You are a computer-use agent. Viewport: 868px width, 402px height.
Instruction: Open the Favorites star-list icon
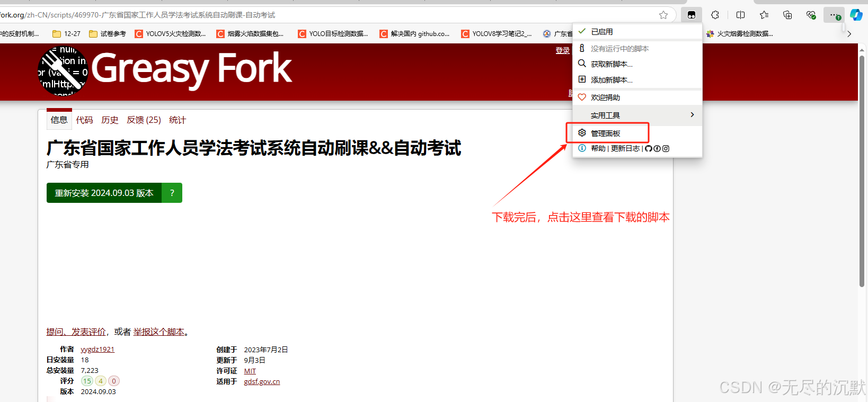[764, 15]
